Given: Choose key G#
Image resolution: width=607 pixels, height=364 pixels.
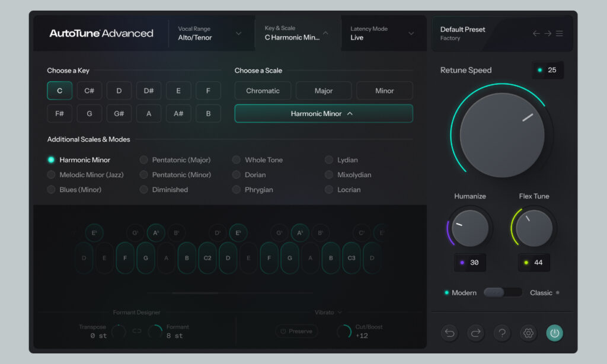Looking at the screenshot, I should coord(119,113).
